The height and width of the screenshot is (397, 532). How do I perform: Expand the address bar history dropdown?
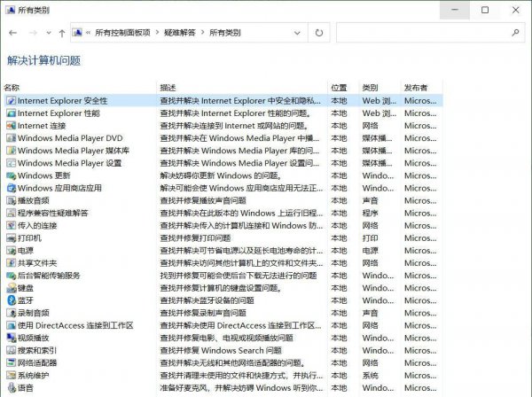point(297,33)
